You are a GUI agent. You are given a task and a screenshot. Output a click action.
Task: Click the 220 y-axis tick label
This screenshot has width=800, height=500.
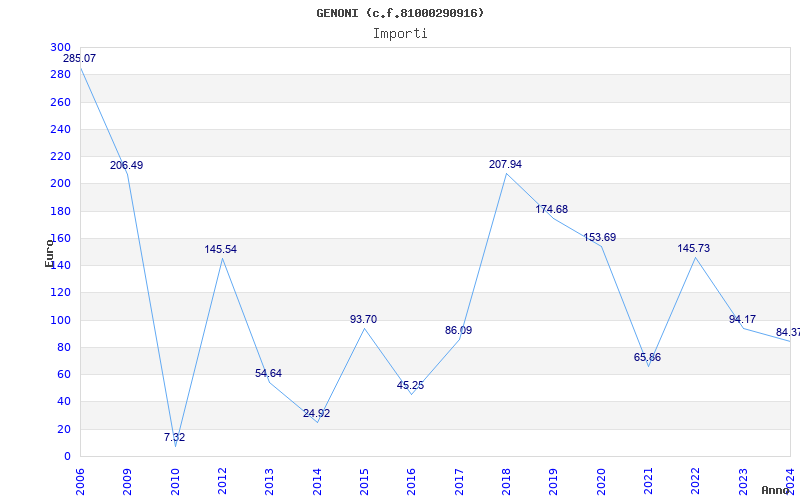tap(61, 157)
